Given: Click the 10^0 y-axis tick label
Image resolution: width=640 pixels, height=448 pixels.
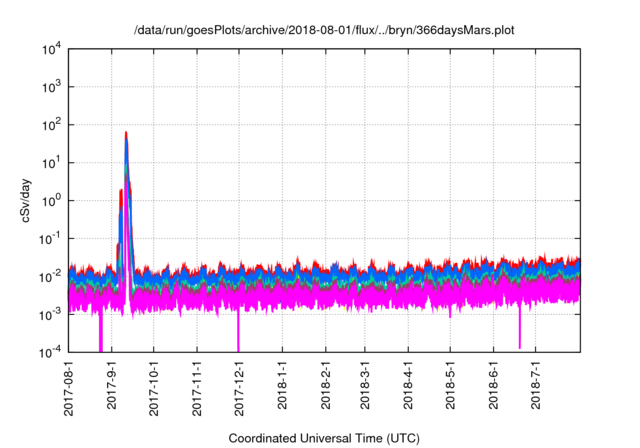Looking at the screenshot, I should coord(52,201).
